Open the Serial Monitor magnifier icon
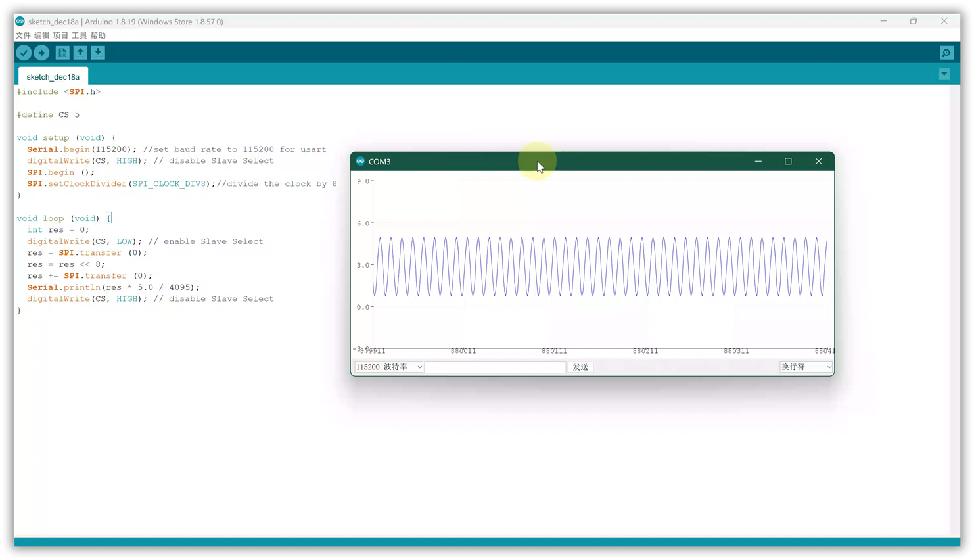This screenshot has width=974, height=560. [946, 53]
